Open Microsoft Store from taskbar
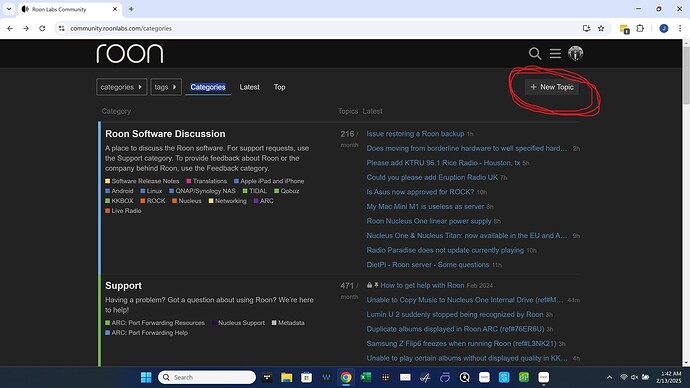The image size is (690, 388). [x=306, y=377]
